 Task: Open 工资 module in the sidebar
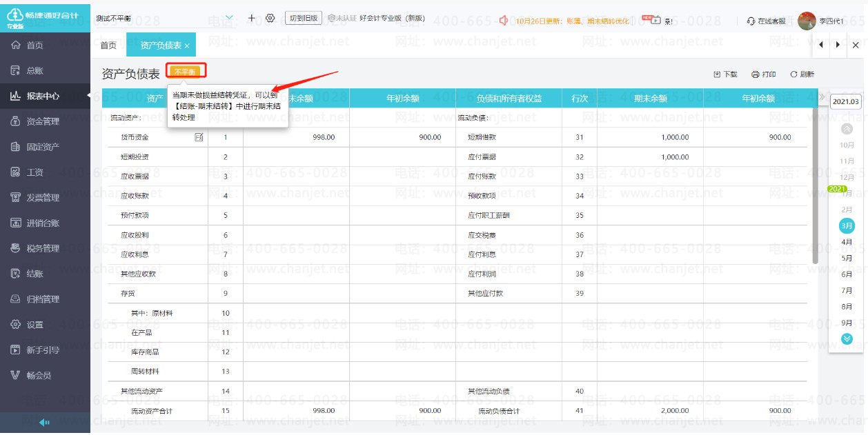[45, 172]
